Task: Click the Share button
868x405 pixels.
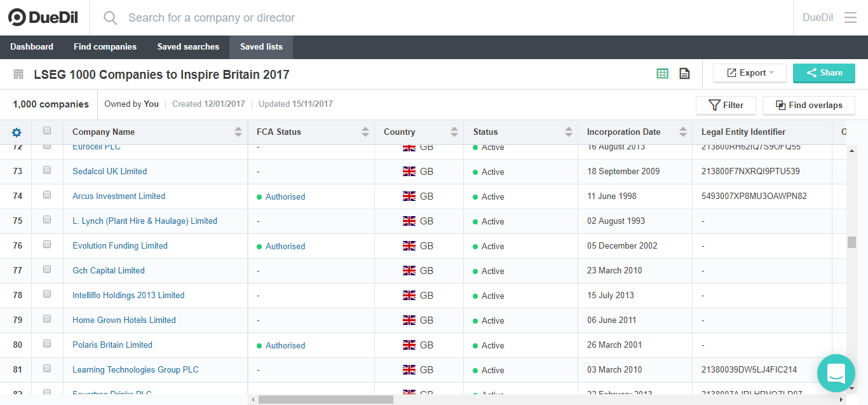Action: tap(824, 73)
